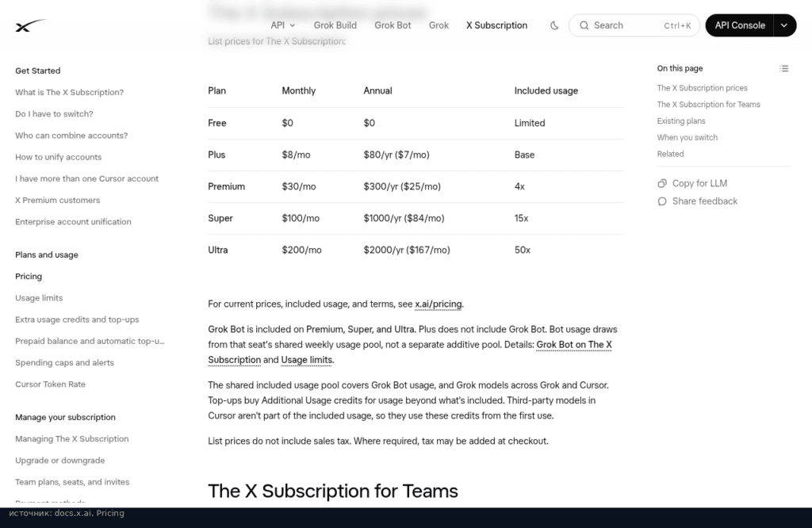Switch to the Grok tab

(x=439, y=25)
